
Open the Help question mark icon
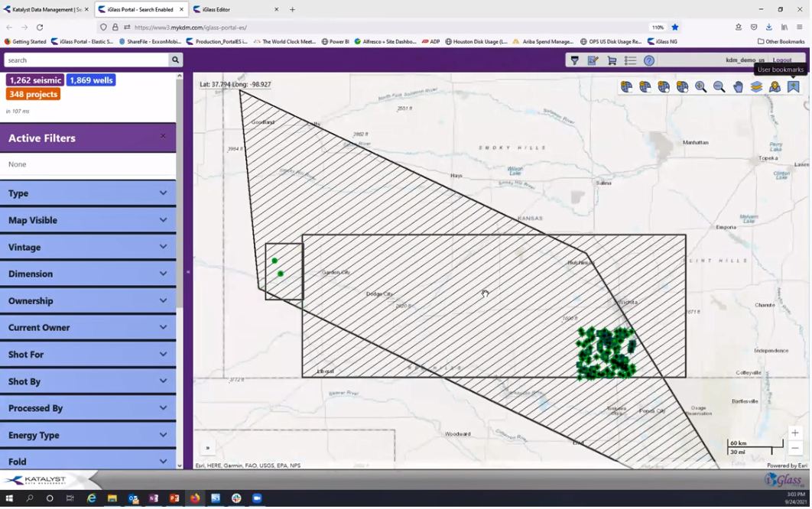tap(649, 60)
